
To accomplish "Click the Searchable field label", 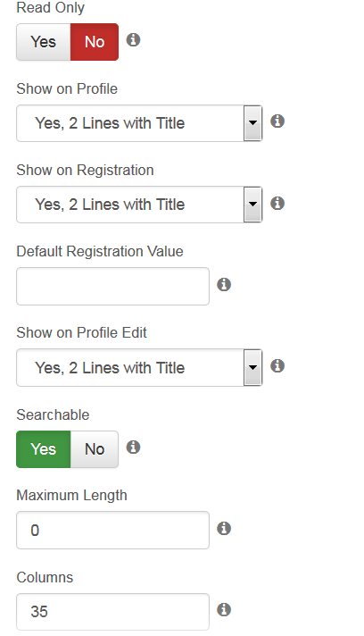I will coord(53,414).
